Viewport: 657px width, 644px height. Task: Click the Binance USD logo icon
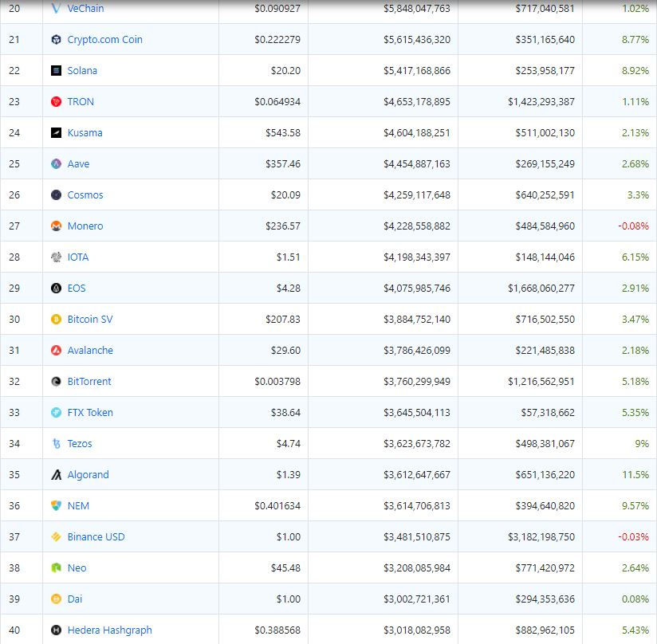click(56, 537)
